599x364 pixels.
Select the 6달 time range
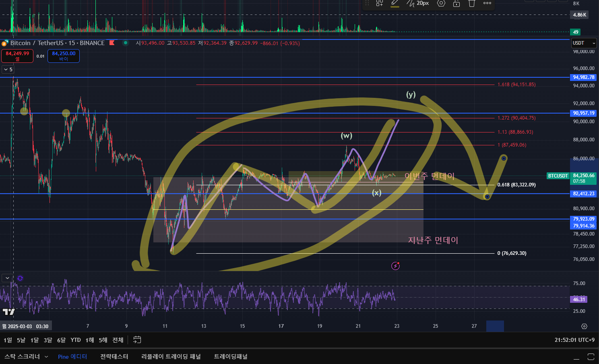[61, 340]
